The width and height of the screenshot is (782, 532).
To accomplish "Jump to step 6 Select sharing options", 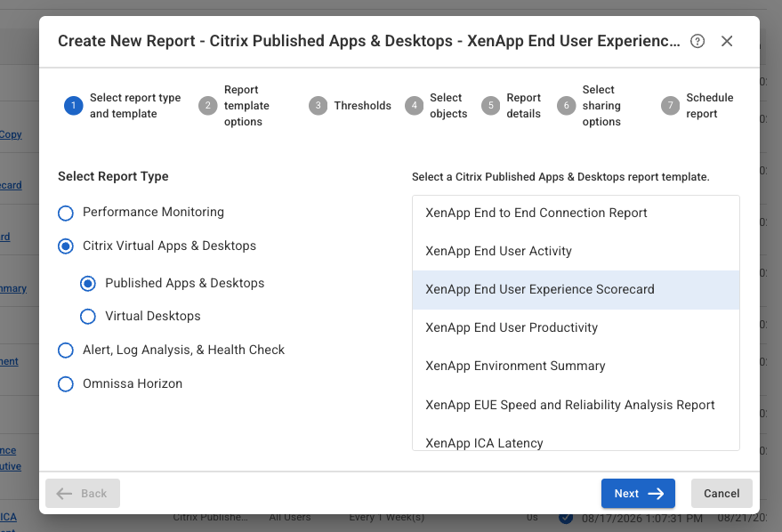I will coord(589,106).
